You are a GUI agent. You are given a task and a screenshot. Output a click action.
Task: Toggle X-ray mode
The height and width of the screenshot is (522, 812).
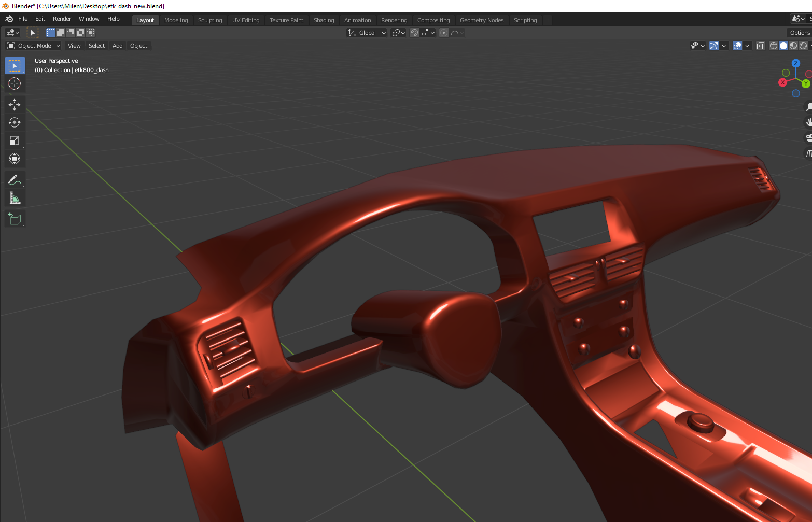click(761, 46)
